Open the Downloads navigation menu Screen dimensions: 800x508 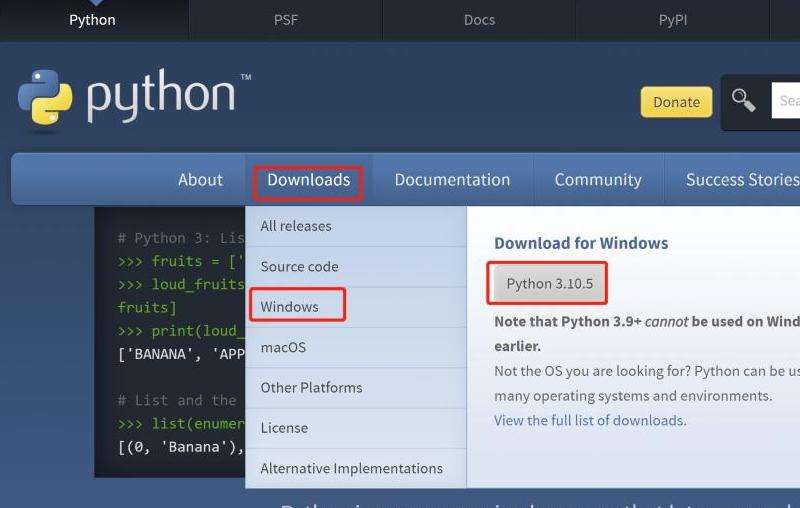309,180
